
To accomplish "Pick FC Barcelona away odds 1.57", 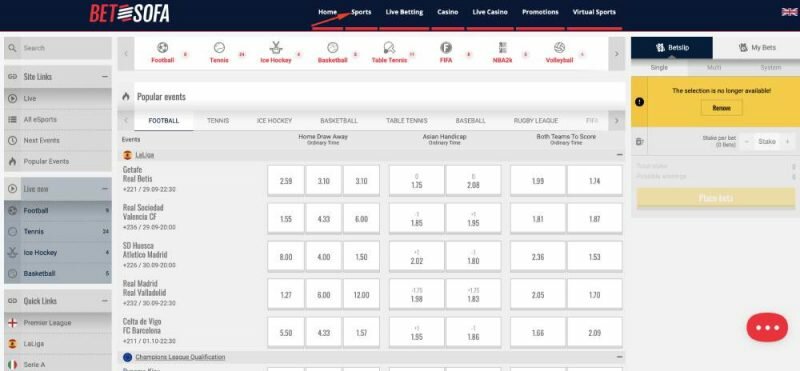I will 361,333.
